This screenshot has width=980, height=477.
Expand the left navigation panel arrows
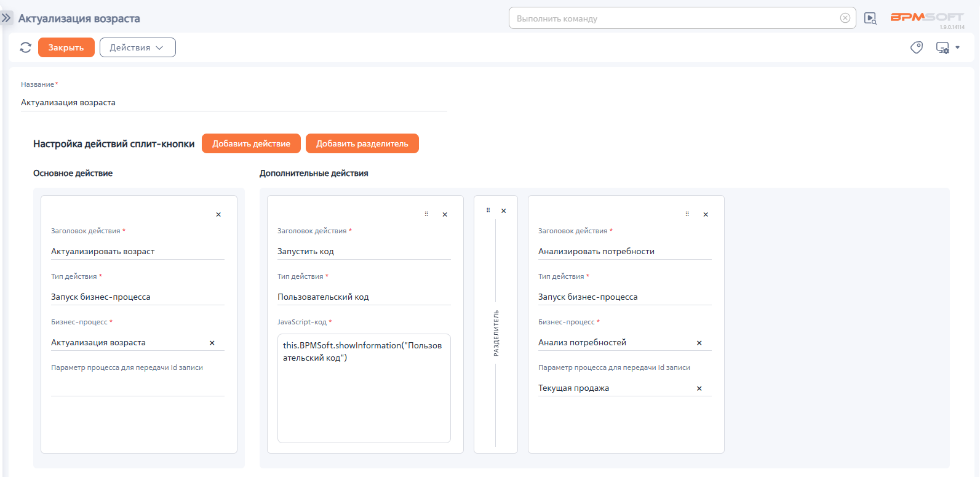point(6,18)
